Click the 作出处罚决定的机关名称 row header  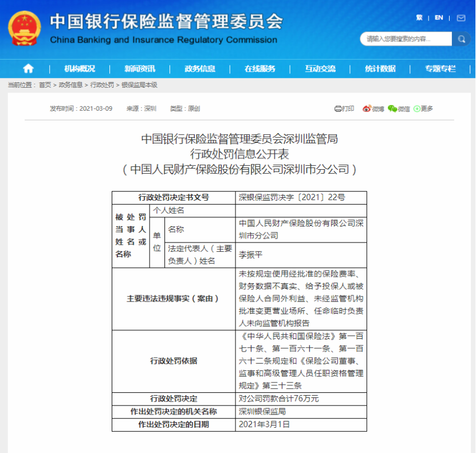(x=174, y=412)
